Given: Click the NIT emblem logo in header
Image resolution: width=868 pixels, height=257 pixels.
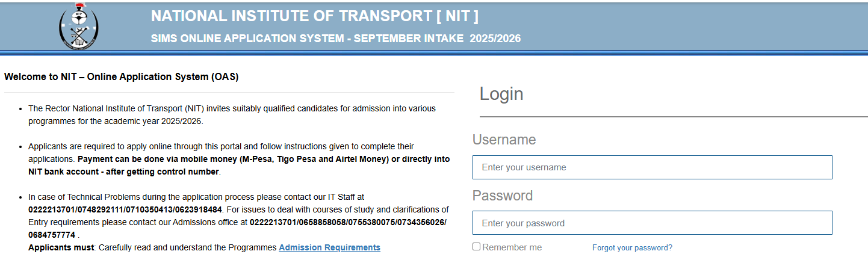Looking at the screenshot, I should (x=78, y=26).
